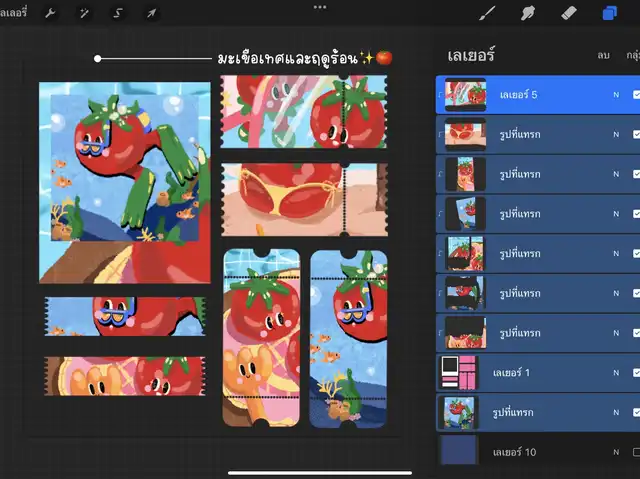Select the Eraser tool
Screen dimensions: 640x479
tap(569, 13)
